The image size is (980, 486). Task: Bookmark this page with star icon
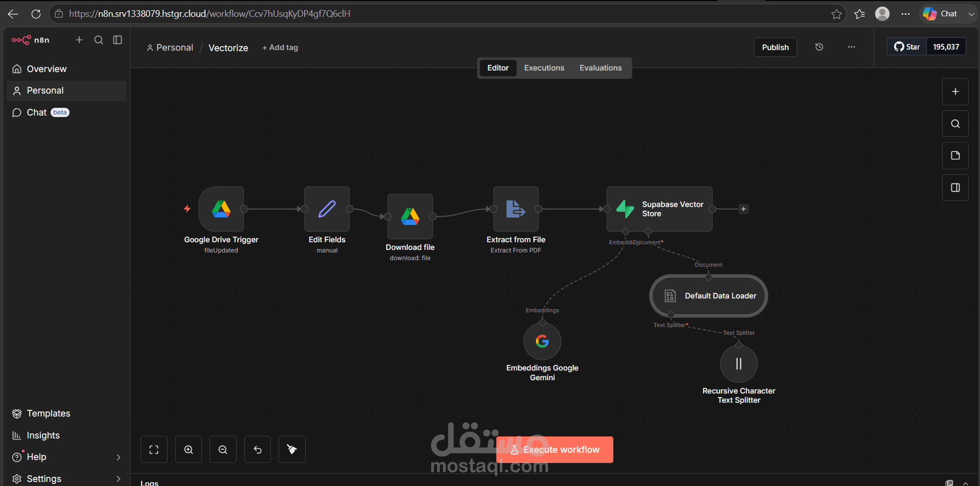tap(836, 14)
